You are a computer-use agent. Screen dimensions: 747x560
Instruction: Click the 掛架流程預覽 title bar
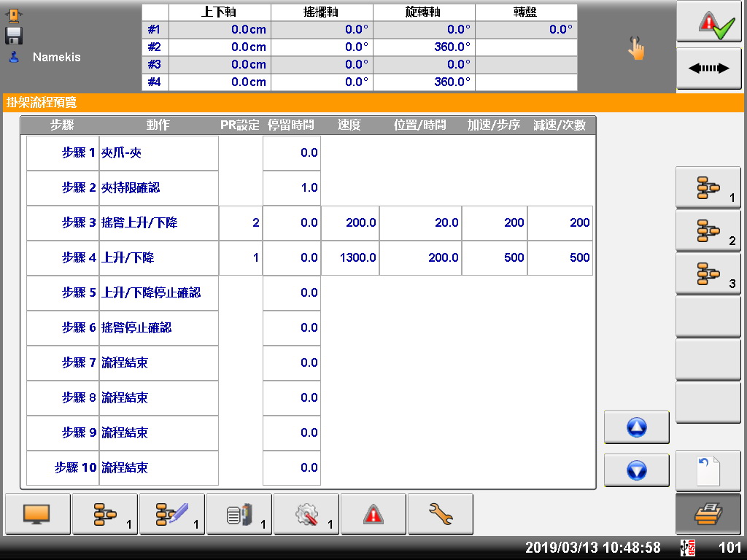373,102
